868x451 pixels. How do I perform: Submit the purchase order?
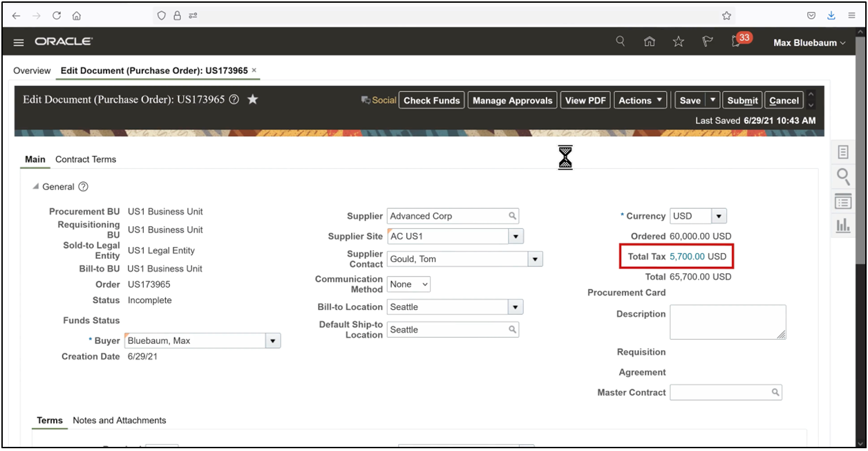click(x=742, y=100)
